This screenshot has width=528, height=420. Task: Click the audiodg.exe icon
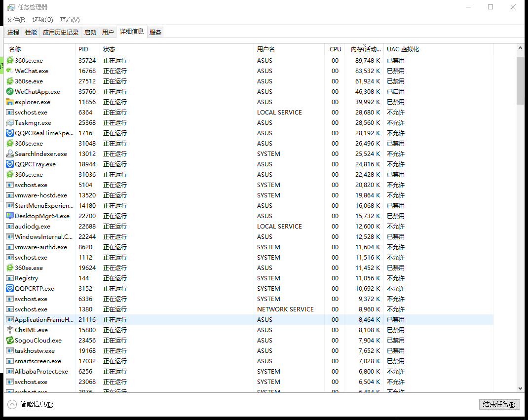point(10,227)
